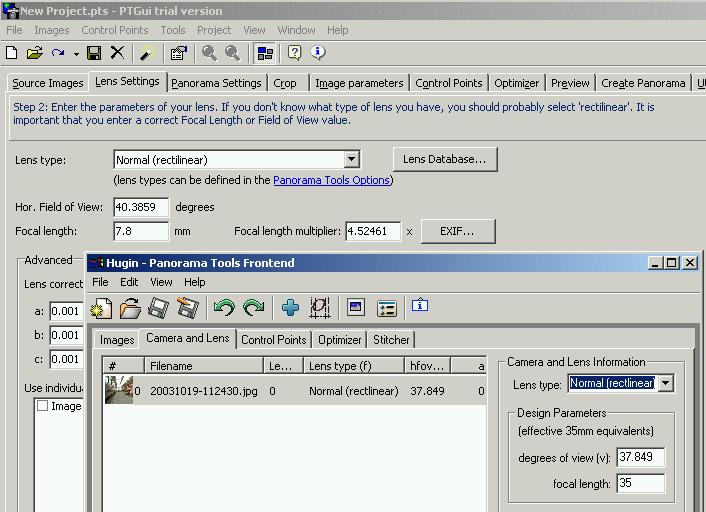The width and height of the screenshot is (706, 512).
Task: Switch to the Panorama Settings tab
Action: coord(216,83)
